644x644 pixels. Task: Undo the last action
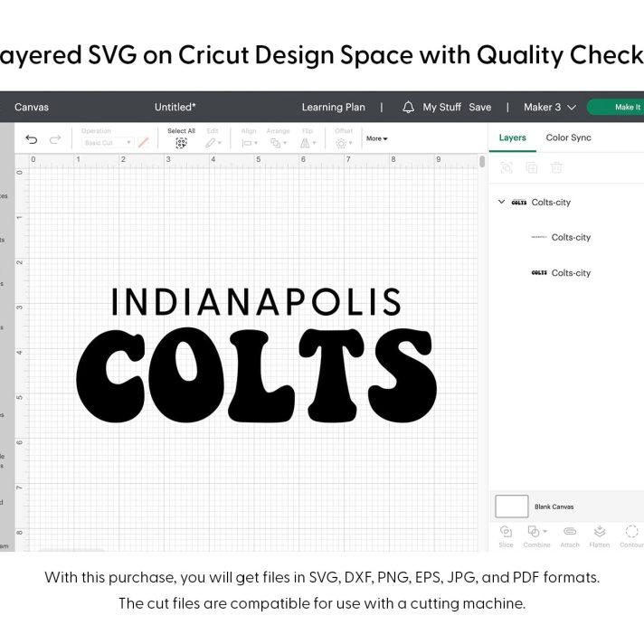point(32,139)
